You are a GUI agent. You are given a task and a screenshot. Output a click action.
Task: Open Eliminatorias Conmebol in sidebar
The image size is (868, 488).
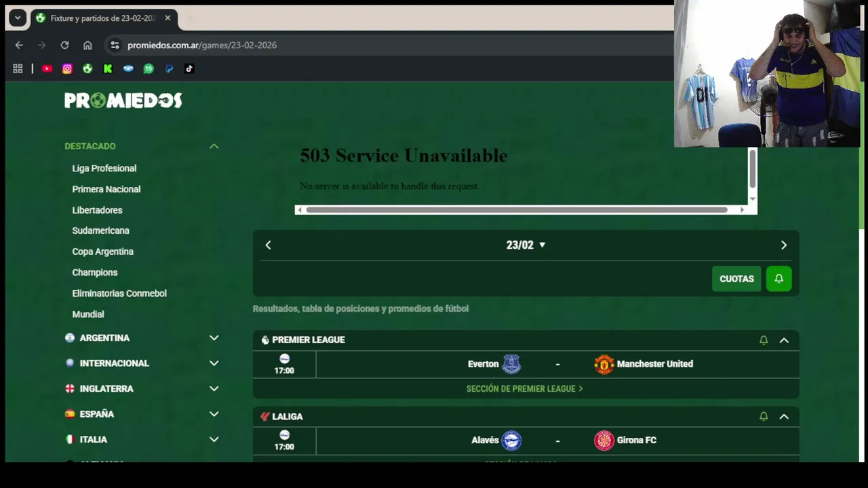coord(119,293)
